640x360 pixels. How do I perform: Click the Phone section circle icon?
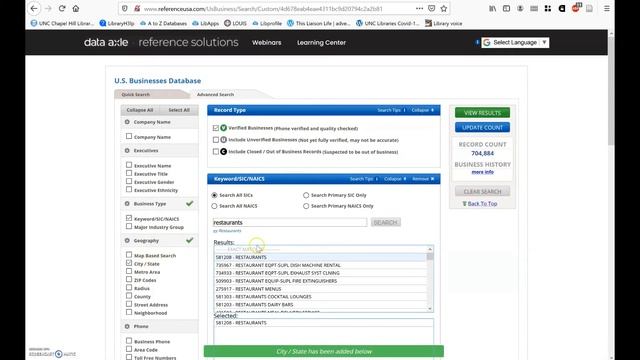(x=127, y=327)
